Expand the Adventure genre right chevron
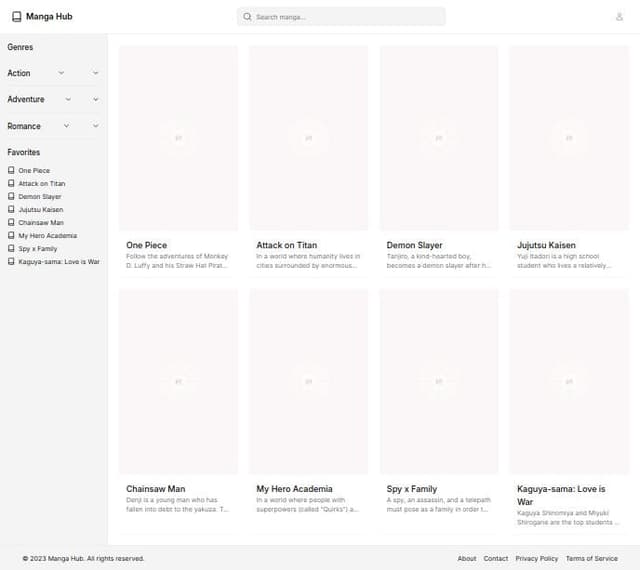This screenshot has width=640, height=570. pyautogui.click(x=96, y=99)
